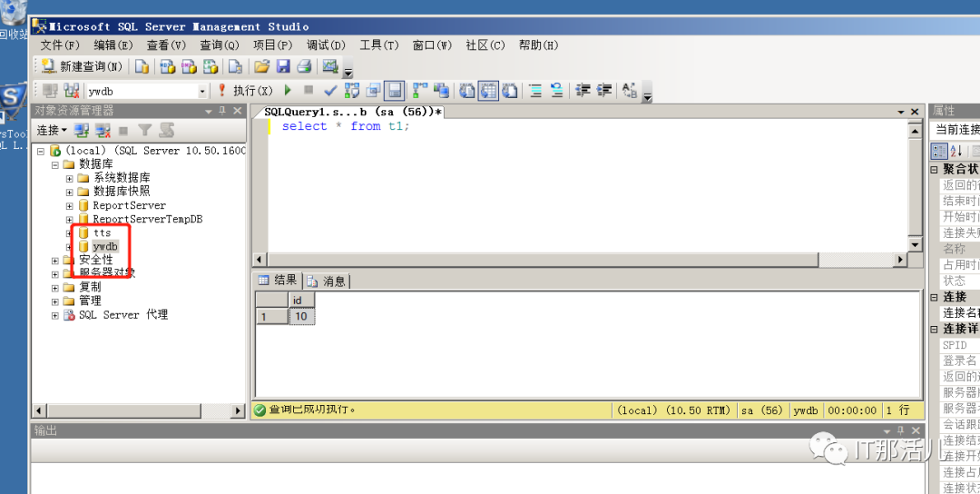The height and width of the screenshot is (494, 980).
Task: Open a file with the folder icon
Action: pyautogui.click(x=262, y=66)
